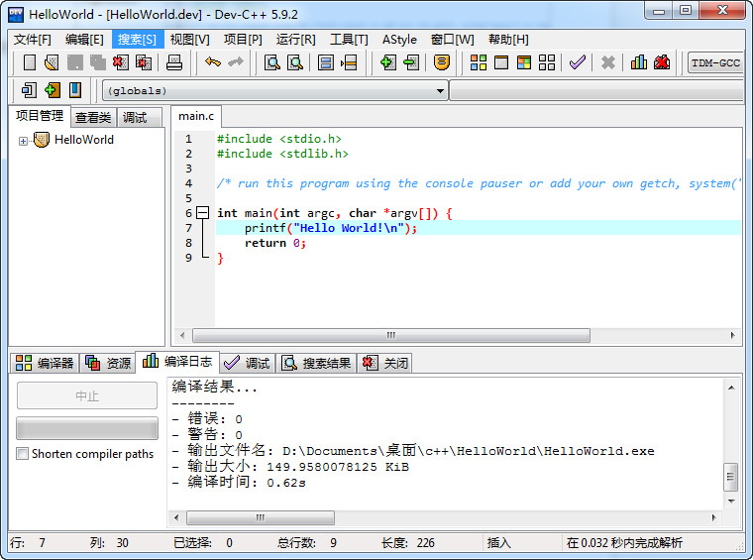Click the 关闭 bottom panel tab

point(385,363)
